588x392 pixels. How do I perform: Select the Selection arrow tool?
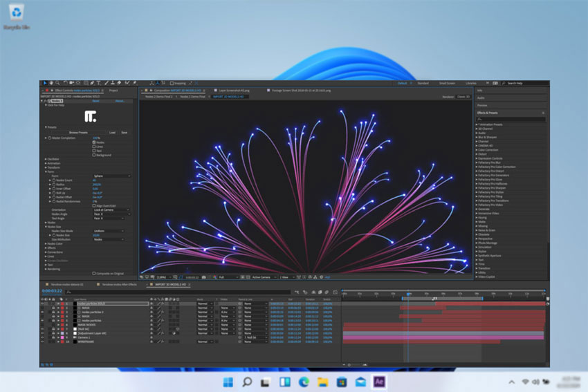click(45, 83)
